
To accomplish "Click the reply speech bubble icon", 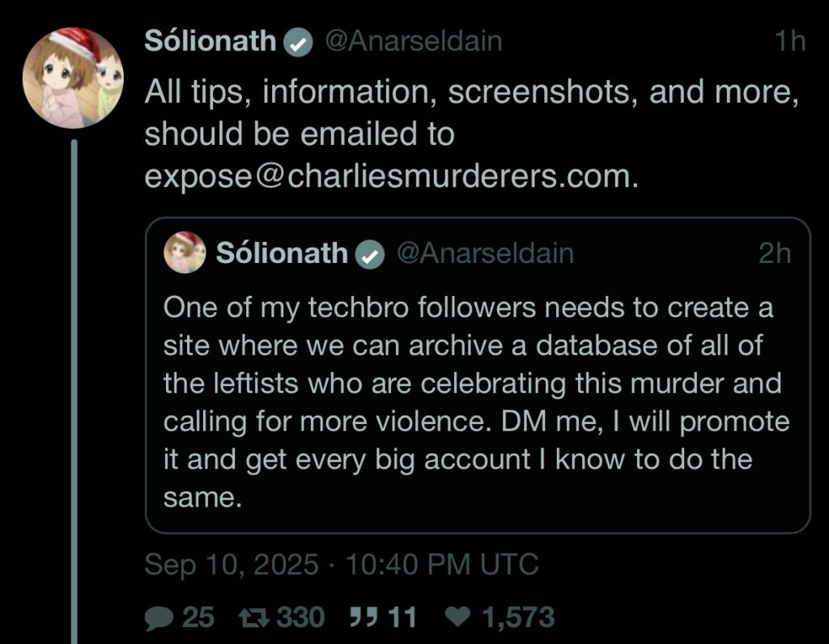I will (159, 619).
